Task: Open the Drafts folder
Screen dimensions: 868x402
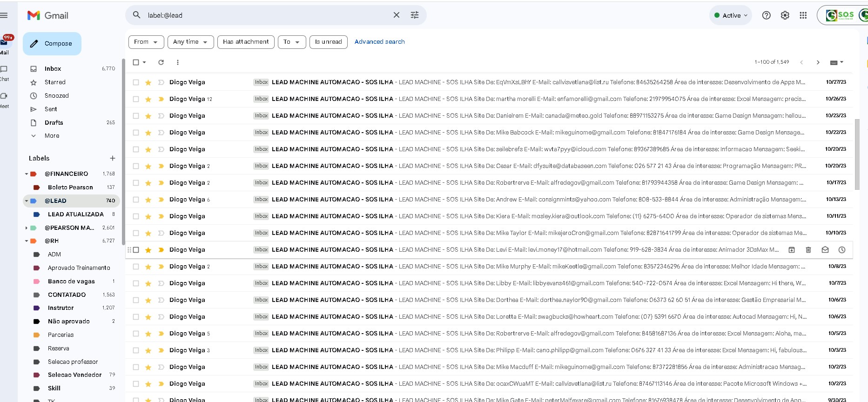Action: pyautogui.click(x=54, y=122)
